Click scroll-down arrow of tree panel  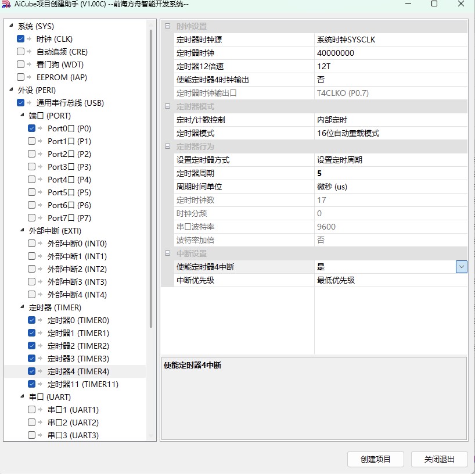[151, 436]
